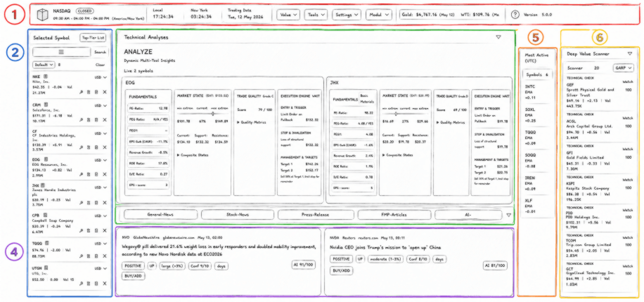The height and width of the screenshot is (302, 644).
Task: Click Watch for ACGL Arch Capital
Action: coord(629,118)
